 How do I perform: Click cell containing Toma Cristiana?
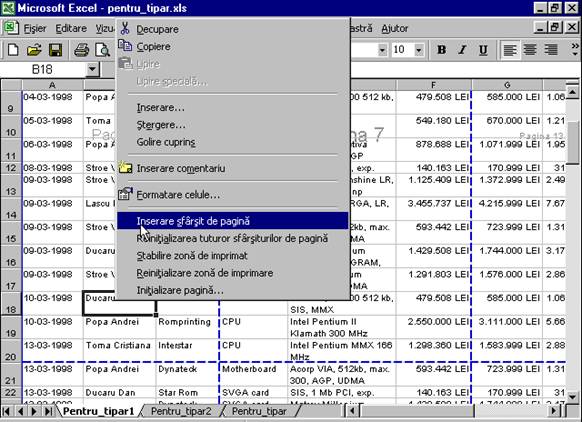(x=119, y=351)
